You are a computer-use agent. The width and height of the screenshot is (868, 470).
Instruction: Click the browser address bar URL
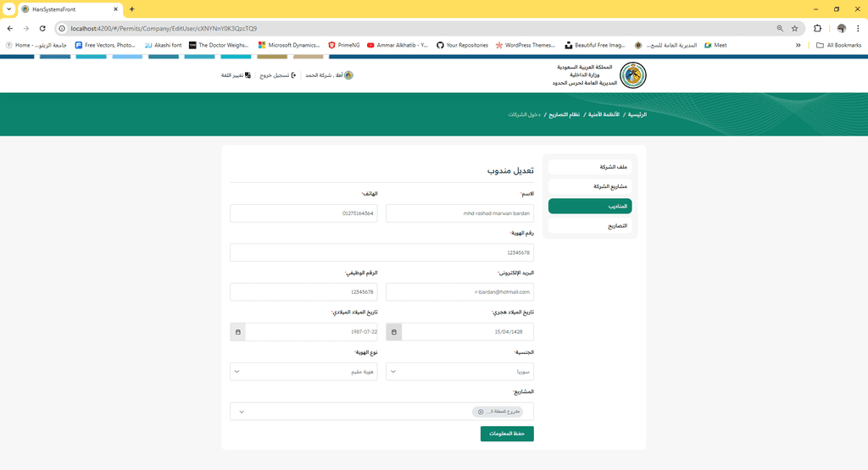click(x=164, y=28)
